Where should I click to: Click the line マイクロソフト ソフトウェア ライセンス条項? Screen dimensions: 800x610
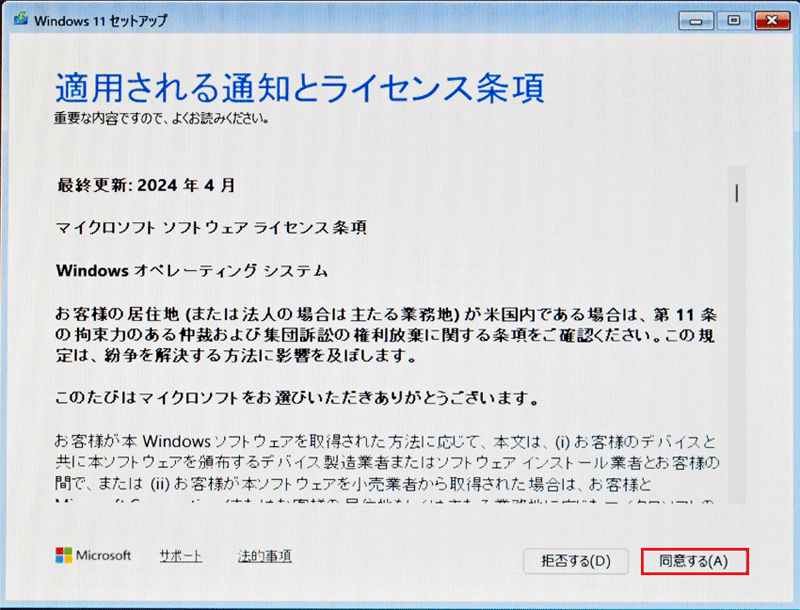[211, 227]
